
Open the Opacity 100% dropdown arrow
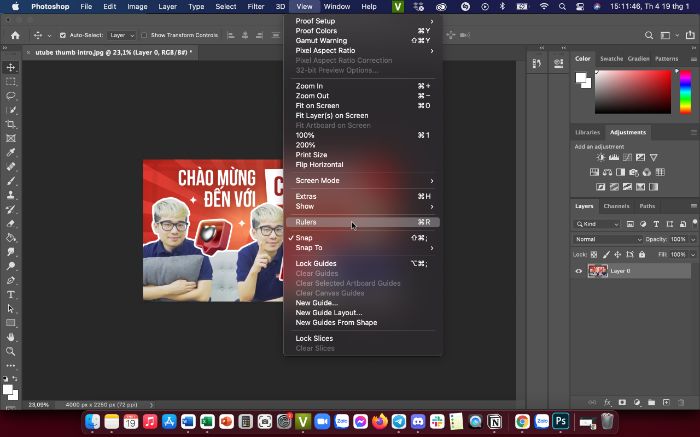(693, 240)
